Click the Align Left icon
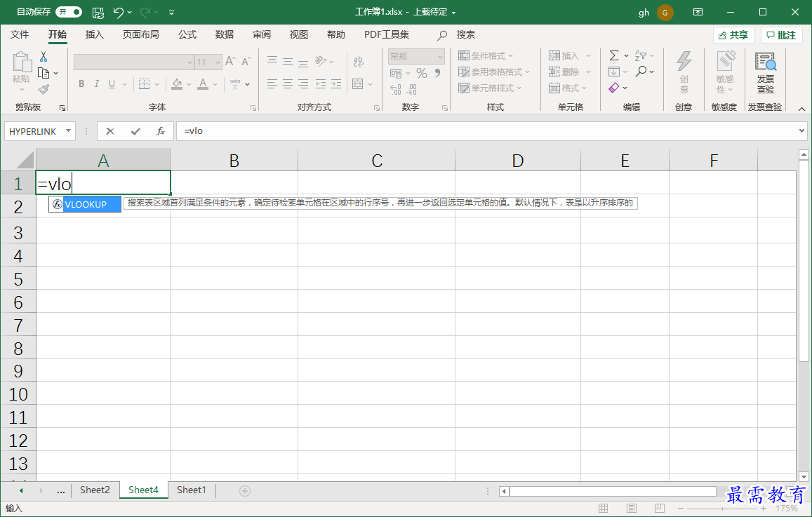Viewport: 812px width, 517px height. [x=272, y=84]
